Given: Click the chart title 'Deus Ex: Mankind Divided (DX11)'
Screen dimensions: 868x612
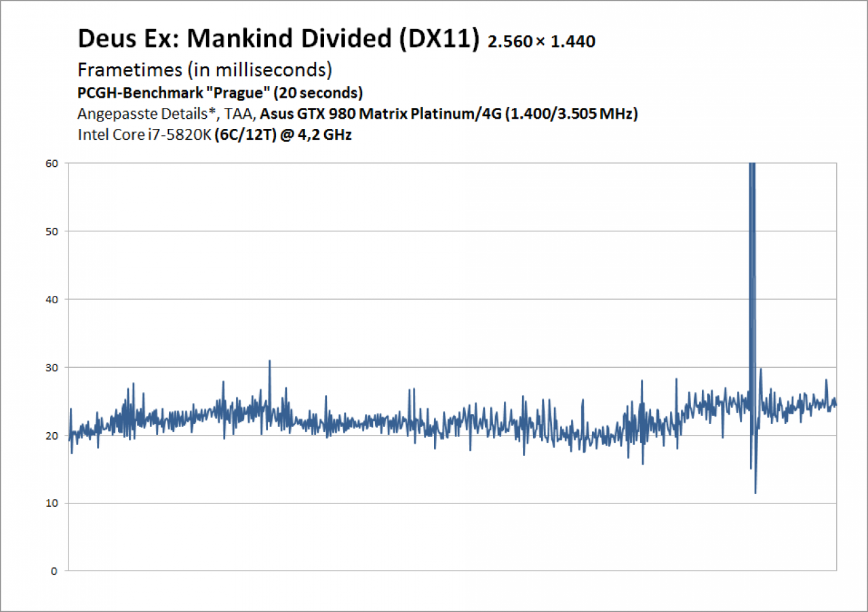Looking at the screenshot, I should coord(279,39).
